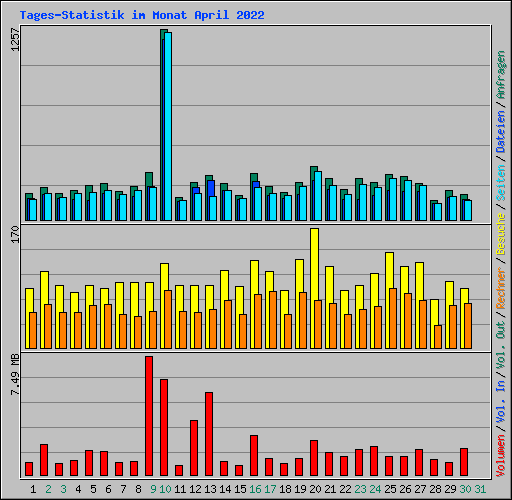The width and height of the screenshot is (512, 500).
Task: Click day label '12'
Action: pos(195,489)
